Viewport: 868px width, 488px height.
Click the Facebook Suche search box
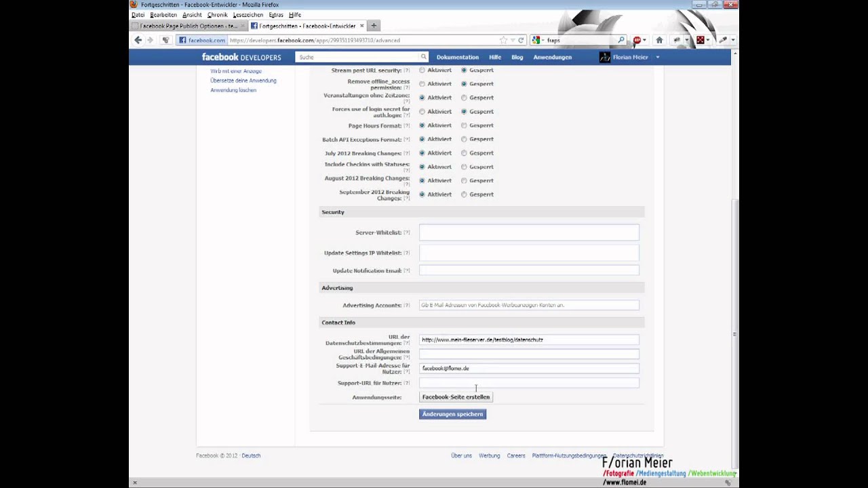click(361, 57)
